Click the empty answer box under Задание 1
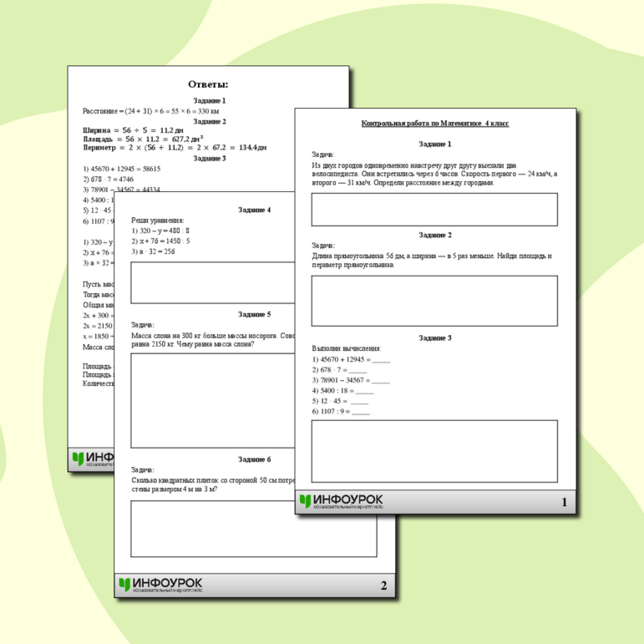 click(434, 210)
